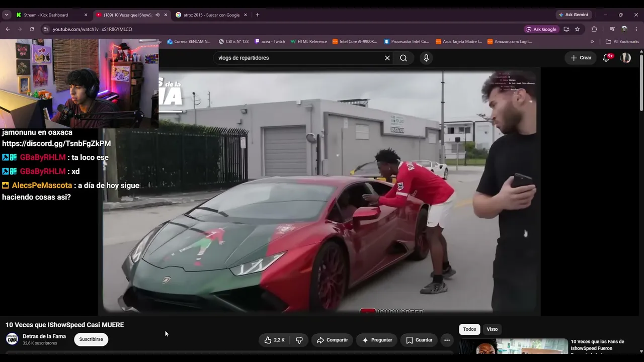Click the video player showing the Lamborghini

[319, 192]
